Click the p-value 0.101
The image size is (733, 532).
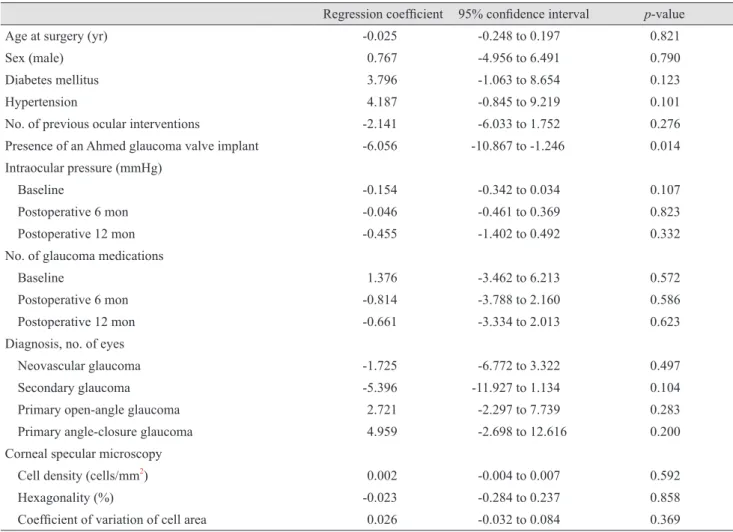pyautogui.click(x=665, y=102)
